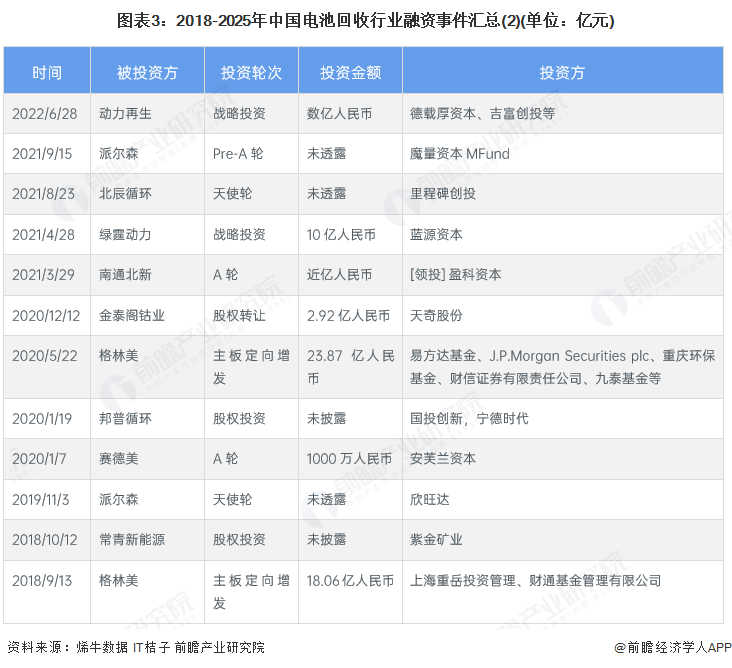Click 魔量资本 MFund investor cell
The height and width of the screenshot is (668, 732).
563,154
